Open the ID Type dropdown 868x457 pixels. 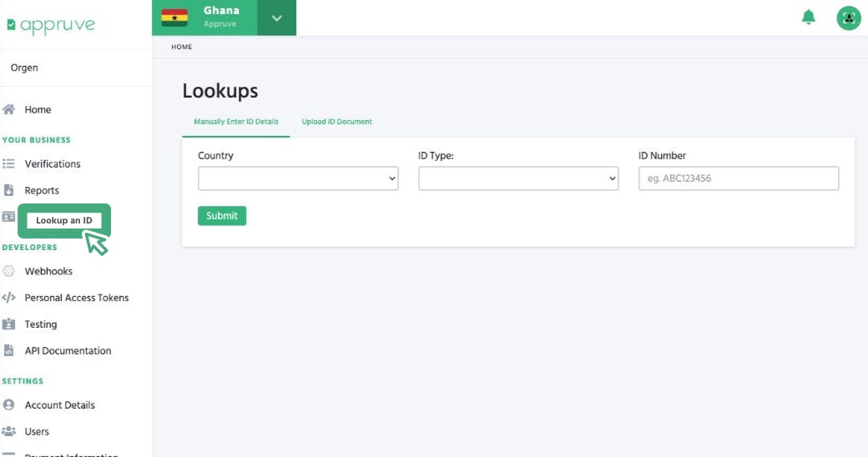click(518, 178)
